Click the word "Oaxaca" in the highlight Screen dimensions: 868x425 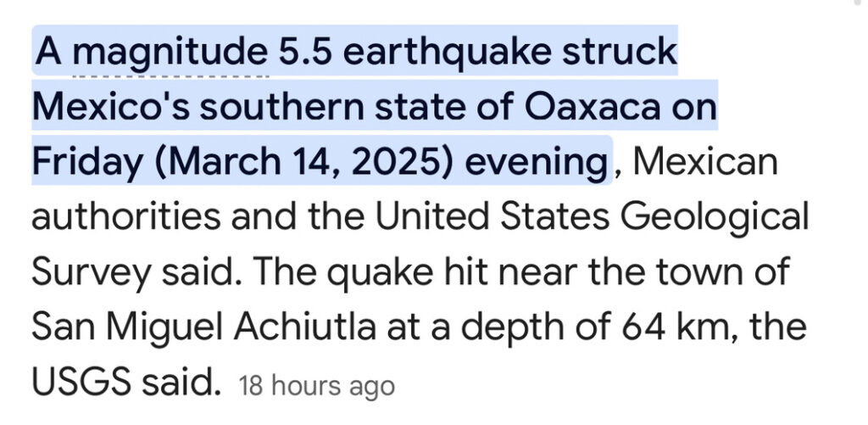(x=592, y=107)
